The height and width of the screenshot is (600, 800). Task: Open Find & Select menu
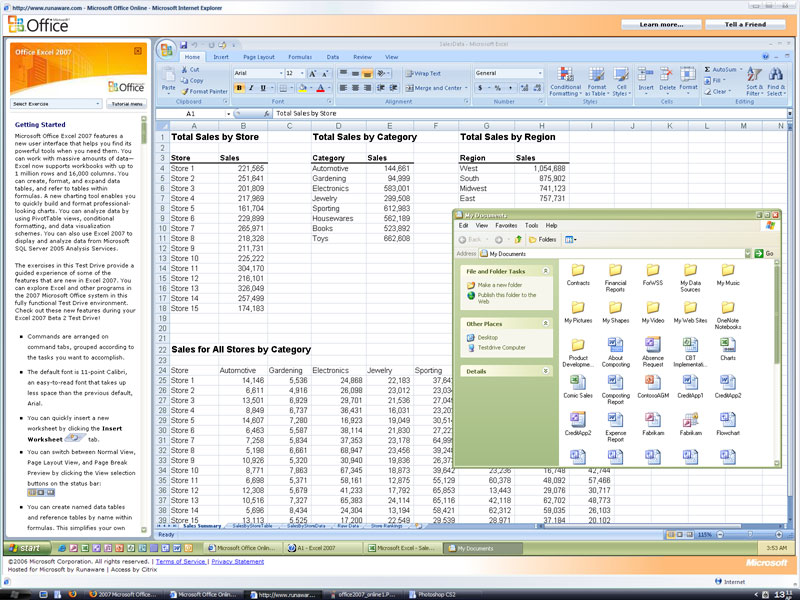pyautogui.click(x=775, y=81)
